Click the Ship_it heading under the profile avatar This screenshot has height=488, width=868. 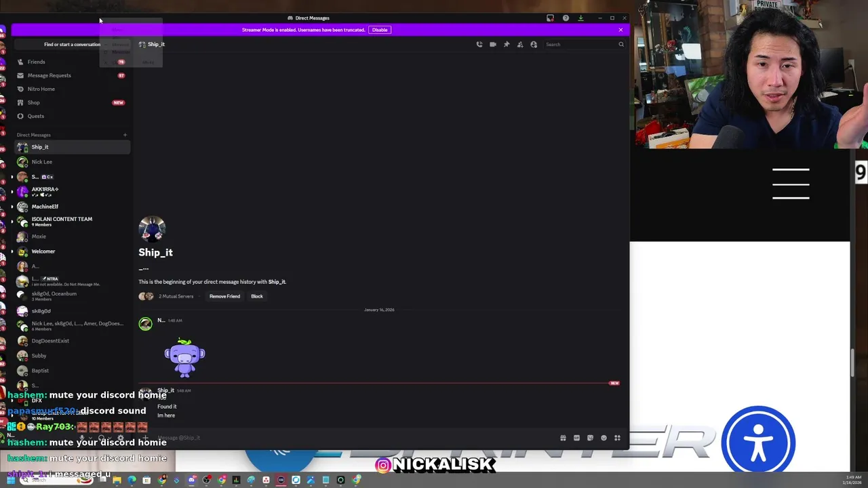click(155, 252)
